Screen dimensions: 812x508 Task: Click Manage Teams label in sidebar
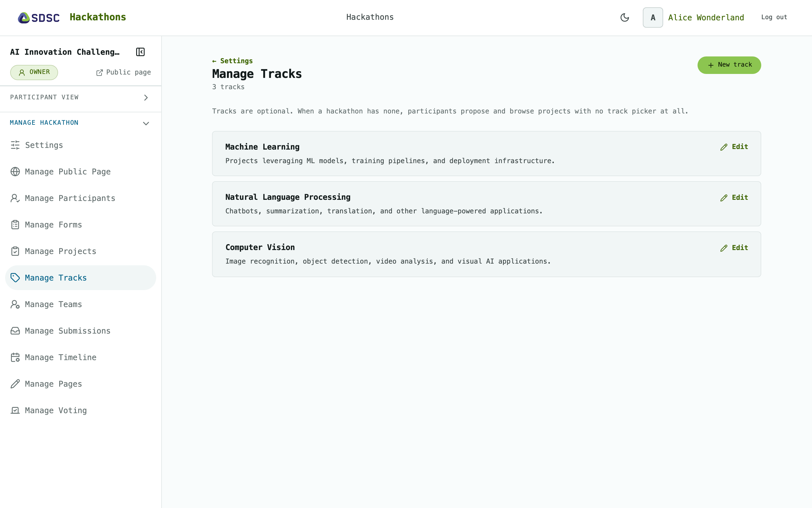click(x=53, y=305)
